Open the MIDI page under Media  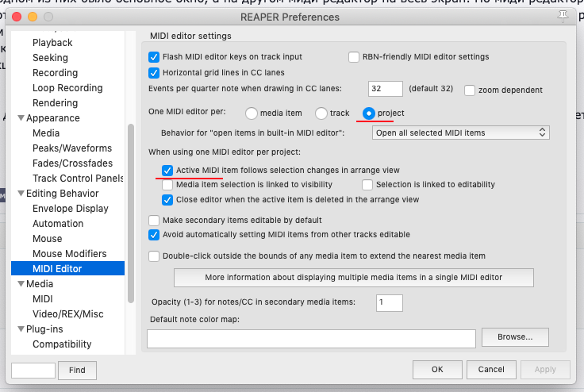tap(43, 299)
